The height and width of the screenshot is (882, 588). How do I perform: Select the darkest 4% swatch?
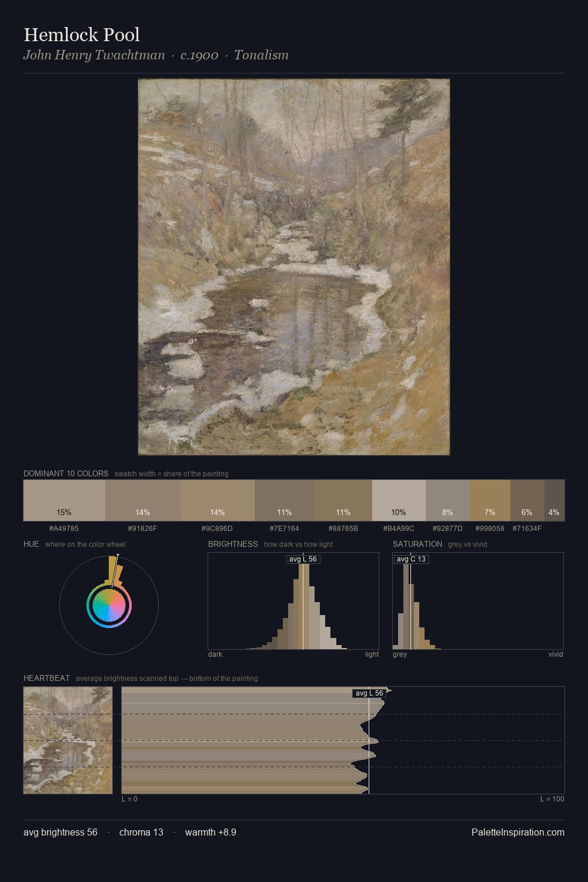pyautogui.click(x=554, y=500)
